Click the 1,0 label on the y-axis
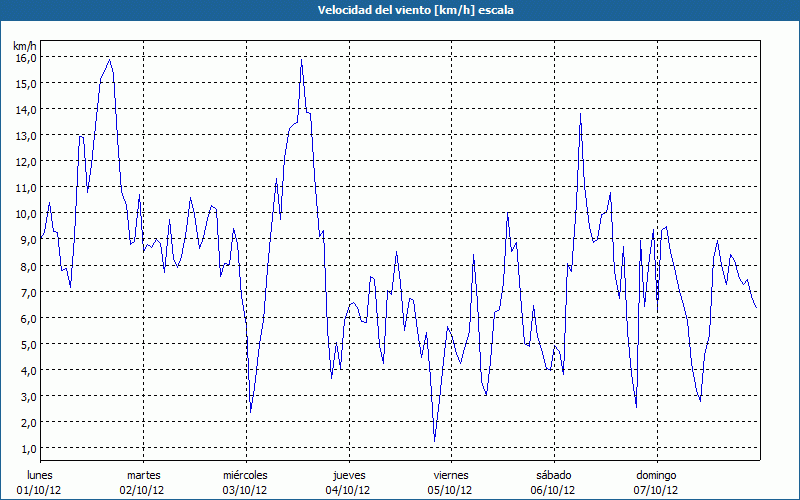The image size is (800, 500). coord(29,448)
